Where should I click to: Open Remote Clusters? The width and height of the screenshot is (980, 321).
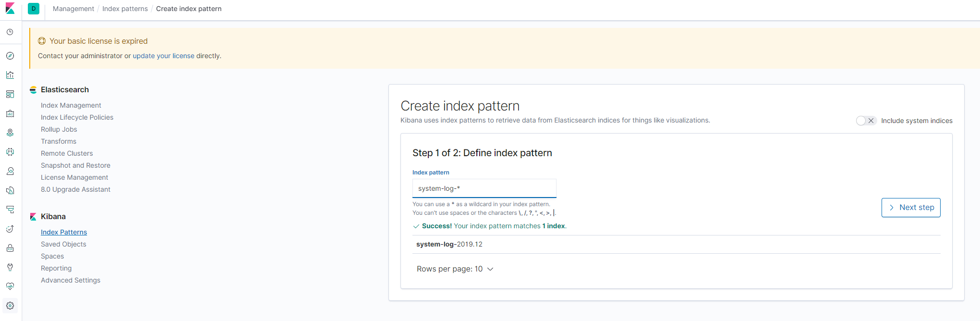point(67,153)
